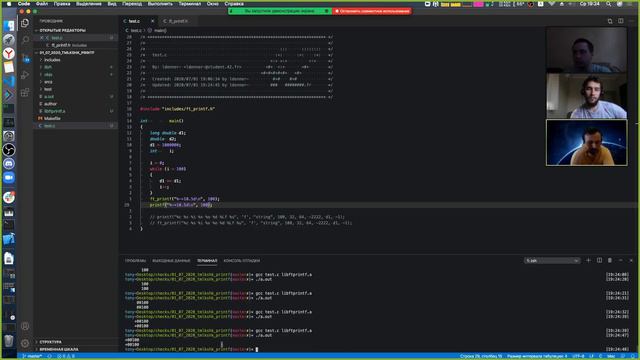640x360 pixels.
Task: Open the Правка menu
Action: (x=62, y=4)
